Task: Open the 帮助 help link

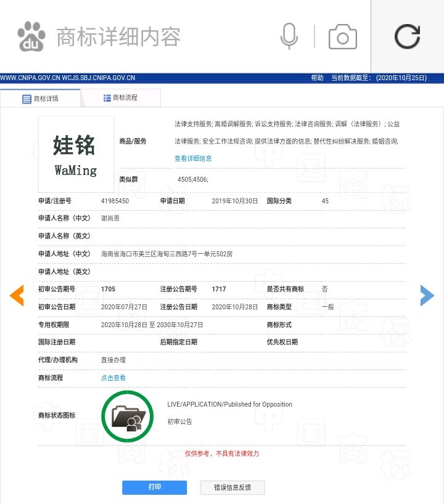Action: click(317, 78)
